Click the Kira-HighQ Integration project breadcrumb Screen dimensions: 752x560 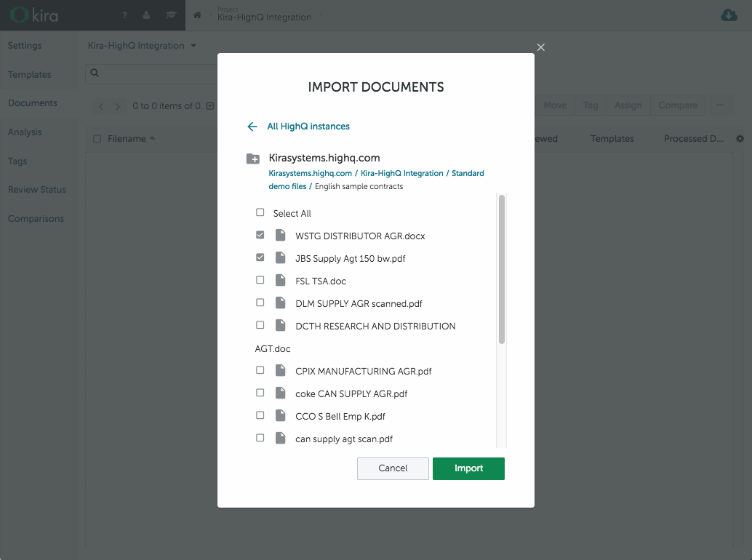264,17
